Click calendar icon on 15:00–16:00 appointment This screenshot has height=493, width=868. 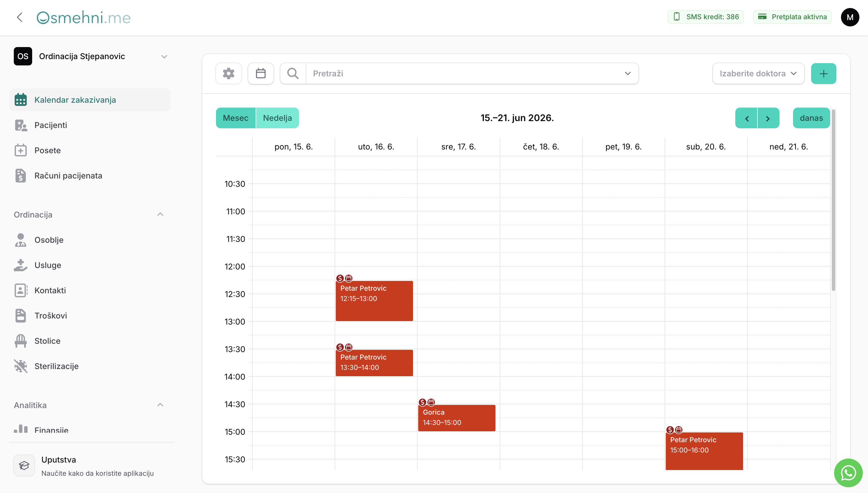[x=679, y=430]
